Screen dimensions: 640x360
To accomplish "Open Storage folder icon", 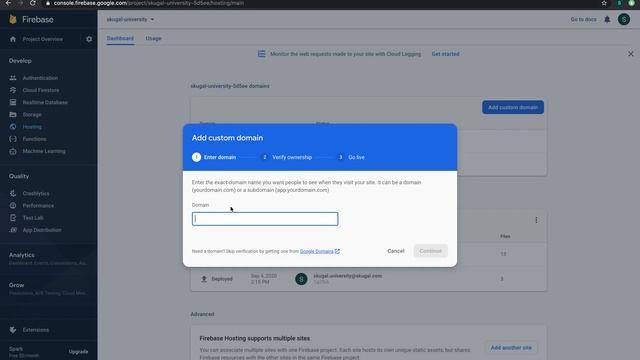I will click(x=13, y=114).
